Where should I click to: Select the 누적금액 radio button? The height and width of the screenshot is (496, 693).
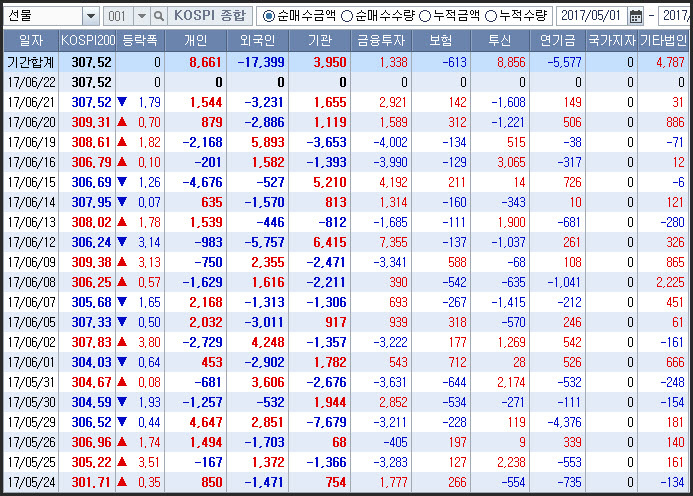tap(425, 16)
